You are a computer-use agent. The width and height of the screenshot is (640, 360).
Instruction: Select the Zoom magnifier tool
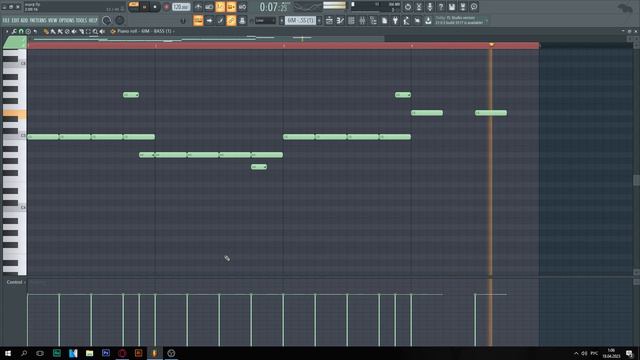95,31
